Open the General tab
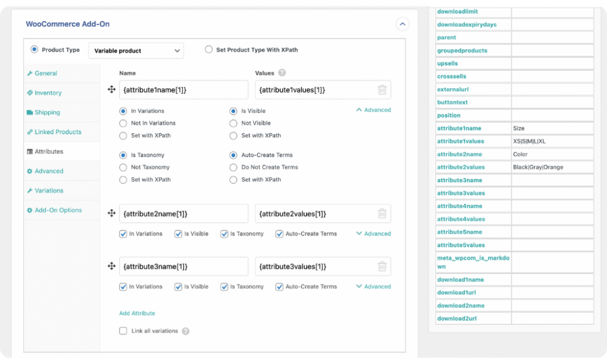The height and width of the screenshot is (364, 607). click(x=46, y=73)
